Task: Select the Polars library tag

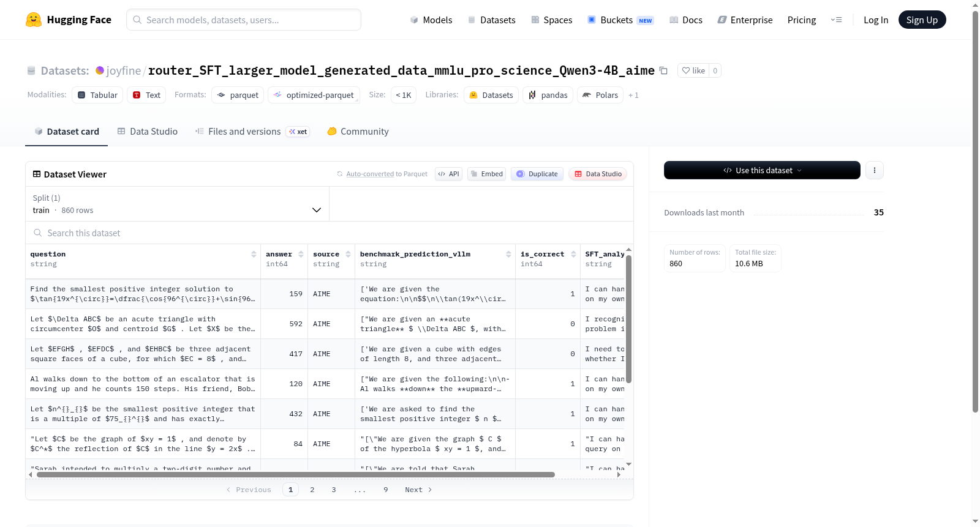Action: [x=600, y=95]
